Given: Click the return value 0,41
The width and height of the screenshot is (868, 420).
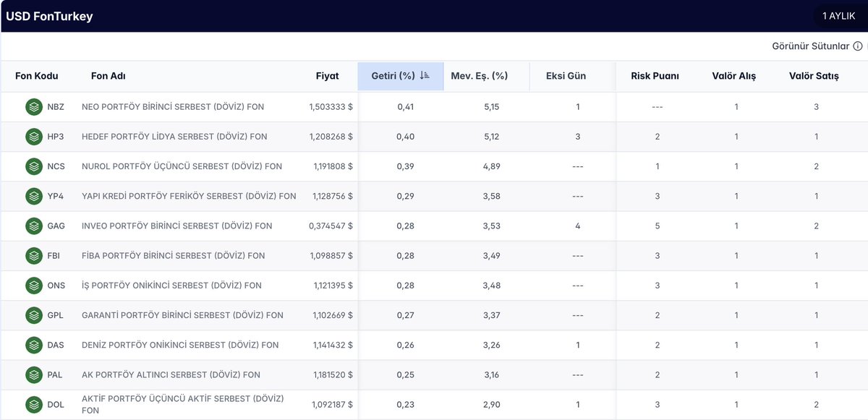Looking at the screenshot, I should 406,107.
